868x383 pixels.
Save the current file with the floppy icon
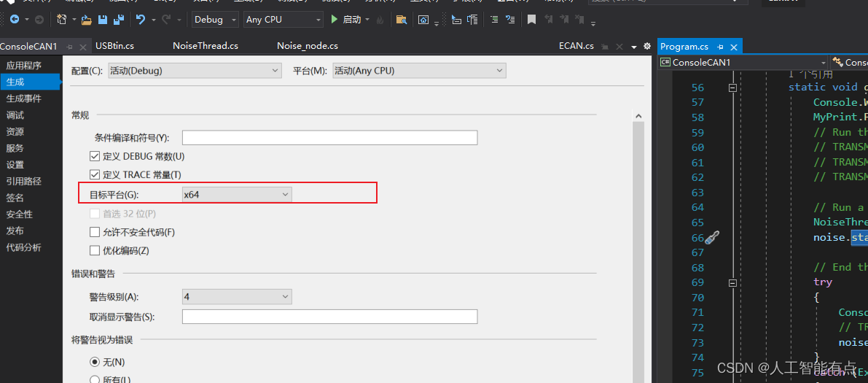(x=103, y=20)
